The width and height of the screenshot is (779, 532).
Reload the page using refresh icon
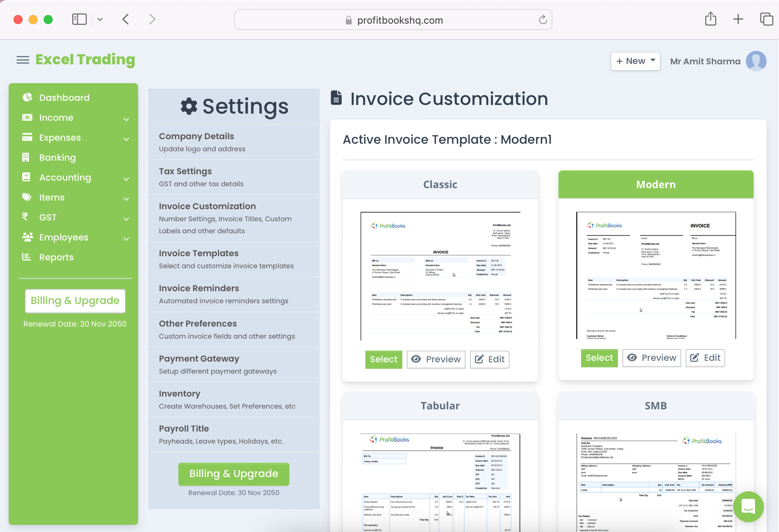[543, 20]
